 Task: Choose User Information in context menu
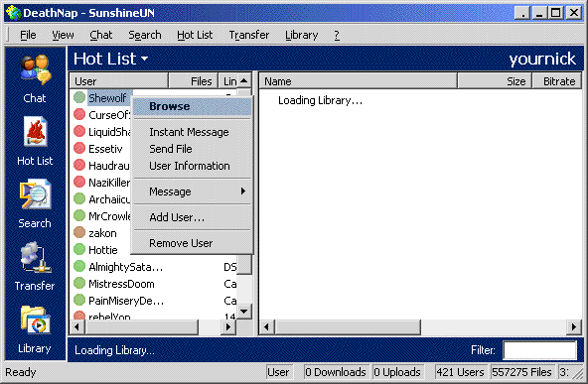coord(193,166)
